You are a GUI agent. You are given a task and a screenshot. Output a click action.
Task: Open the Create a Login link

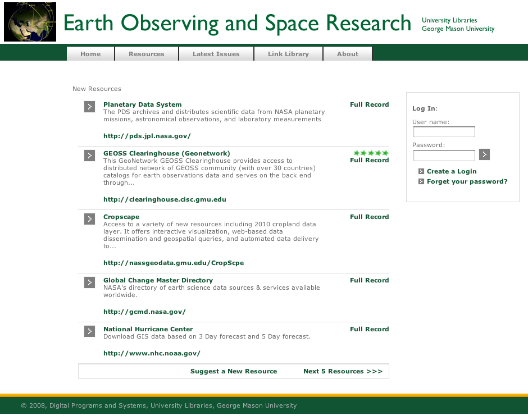pyautogui.click(x=451, y=171)
